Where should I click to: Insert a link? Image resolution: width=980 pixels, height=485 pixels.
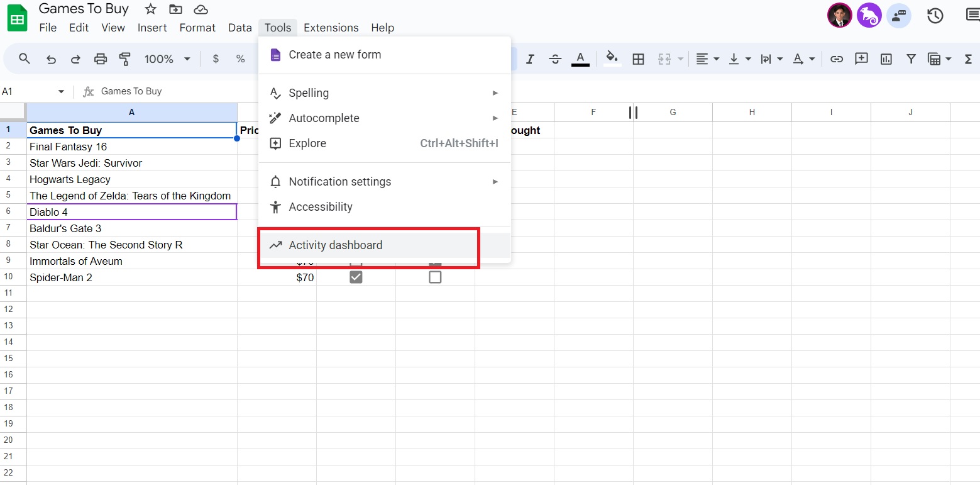point(836,59)
